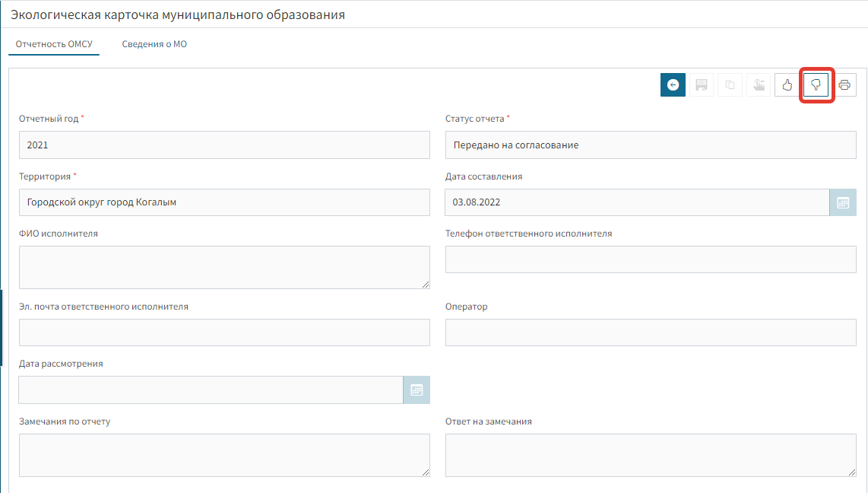Select the Отчетность ОМСУ tab

54,44
